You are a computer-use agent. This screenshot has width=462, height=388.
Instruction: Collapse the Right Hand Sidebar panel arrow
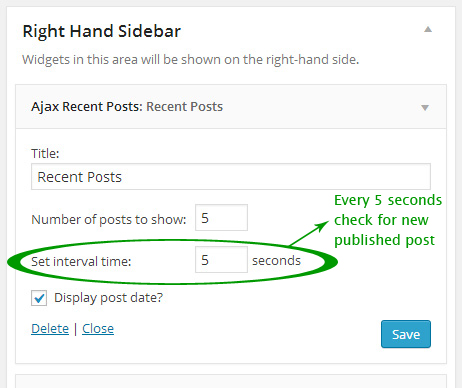pyautogui.click(x=428, y=30)
